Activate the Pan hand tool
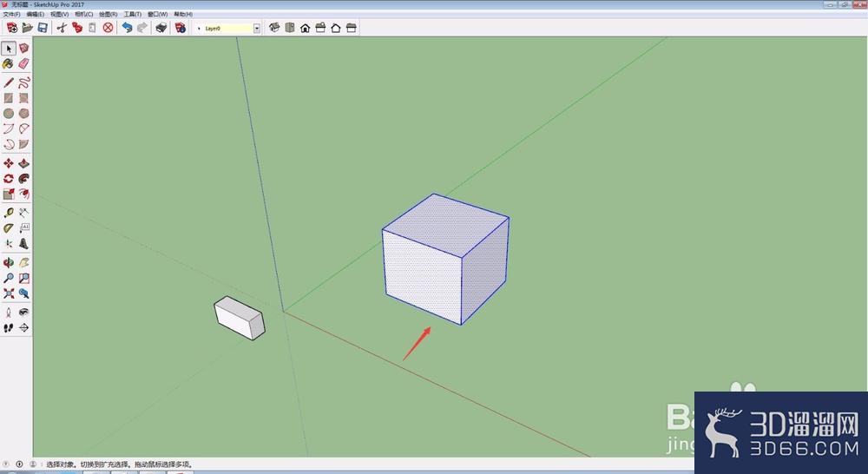The image size is (868, 474). tap(23, 262)
